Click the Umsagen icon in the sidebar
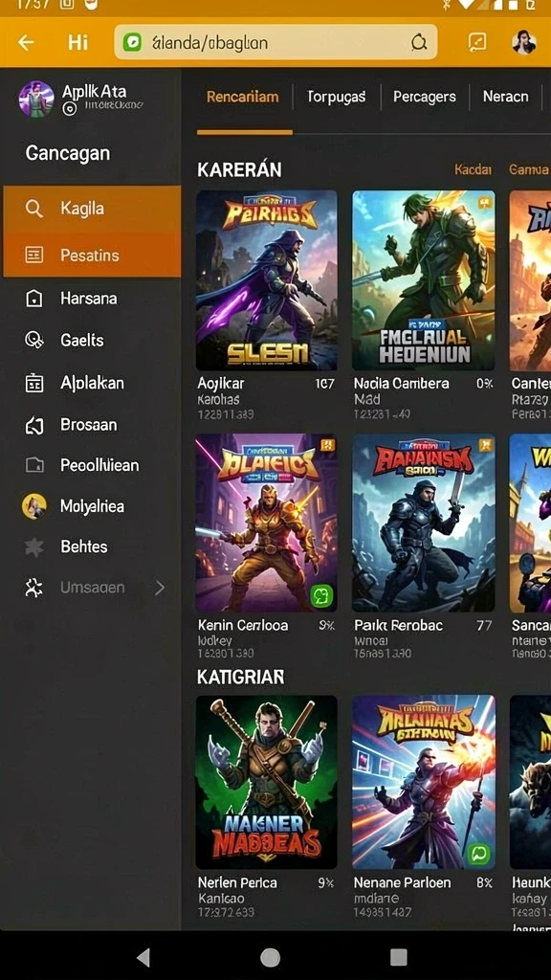 (x=33, y=588)
